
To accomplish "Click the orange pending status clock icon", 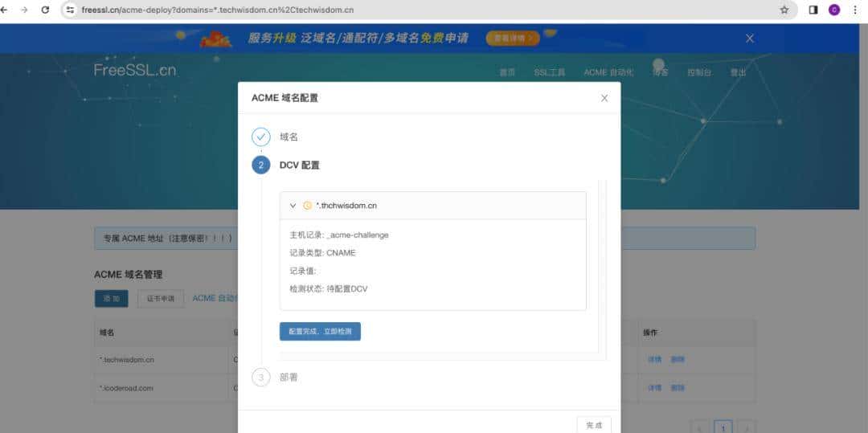I will [307, 205].
